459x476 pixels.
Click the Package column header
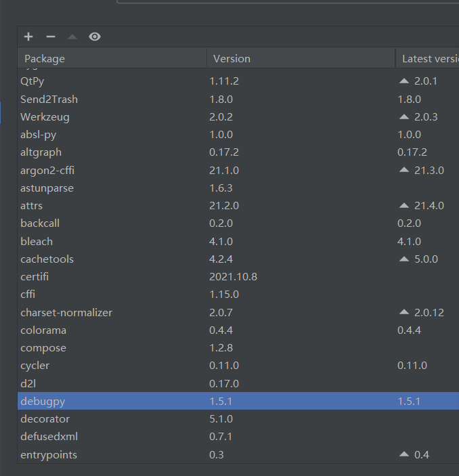112,58
